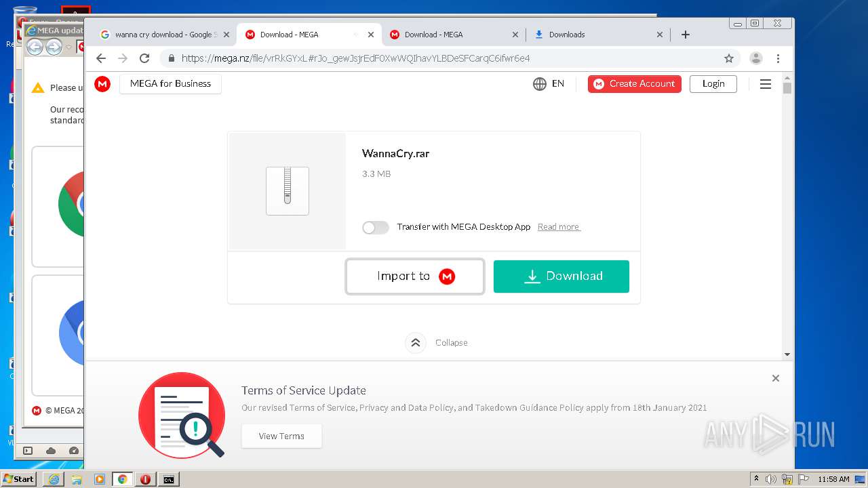
Task: Minimize the Chrome window
Action: click(x=738, y=24)
